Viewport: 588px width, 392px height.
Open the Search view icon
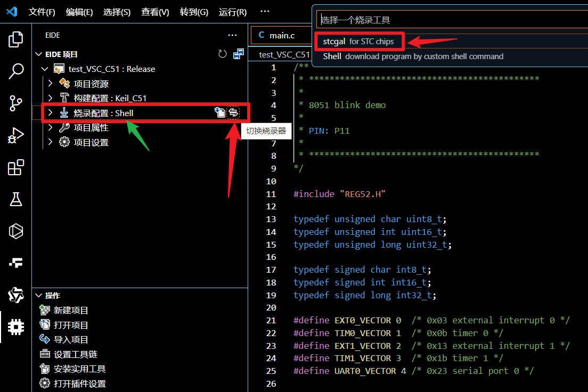tap(16, 71)
